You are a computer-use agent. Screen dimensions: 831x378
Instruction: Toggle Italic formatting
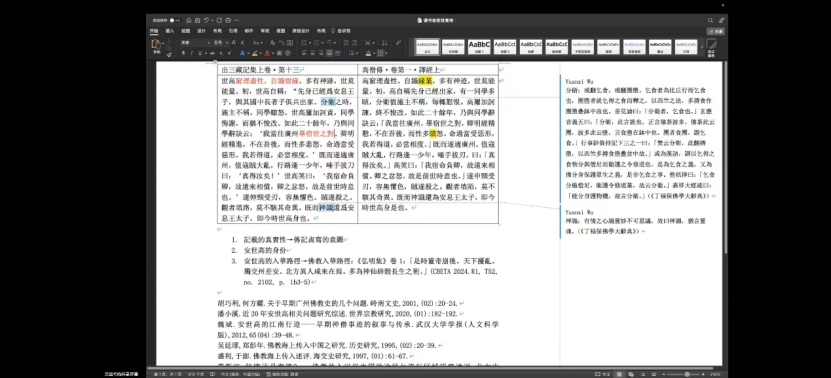(192, 53)
